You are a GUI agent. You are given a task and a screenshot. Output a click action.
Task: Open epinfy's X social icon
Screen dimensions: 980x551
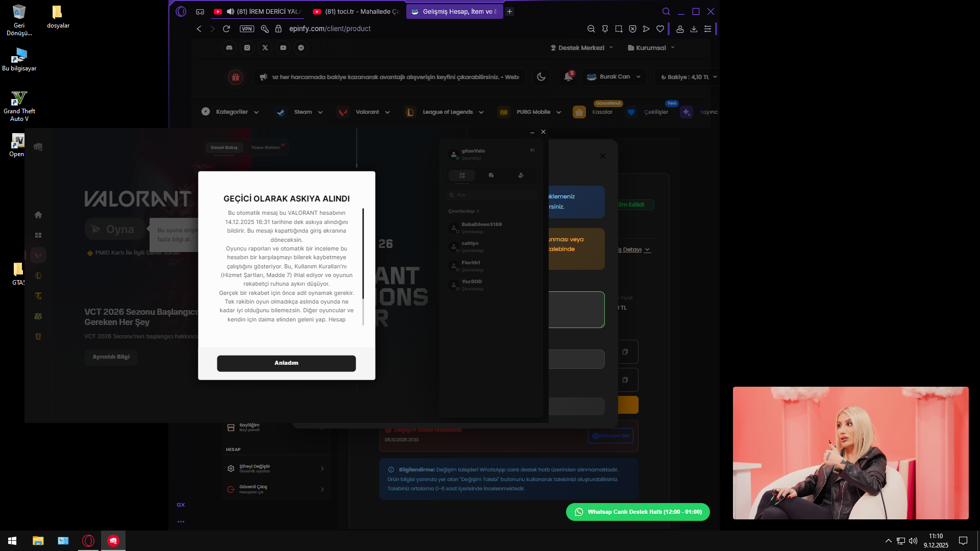tap(265, 47)
